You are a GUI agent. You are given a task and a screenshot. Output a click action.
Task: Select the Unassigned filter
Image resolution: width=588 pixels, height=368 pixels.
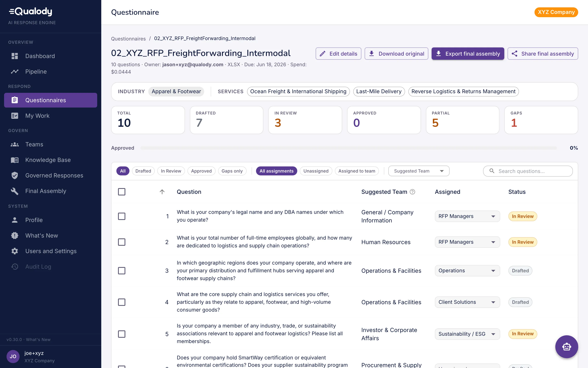pos(316,171)
